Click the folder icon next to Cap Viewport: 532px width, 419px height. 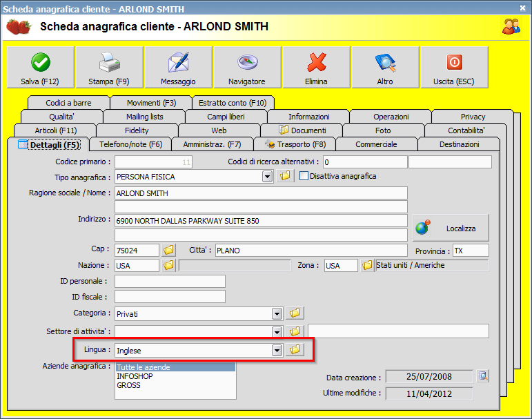(168, 250)
